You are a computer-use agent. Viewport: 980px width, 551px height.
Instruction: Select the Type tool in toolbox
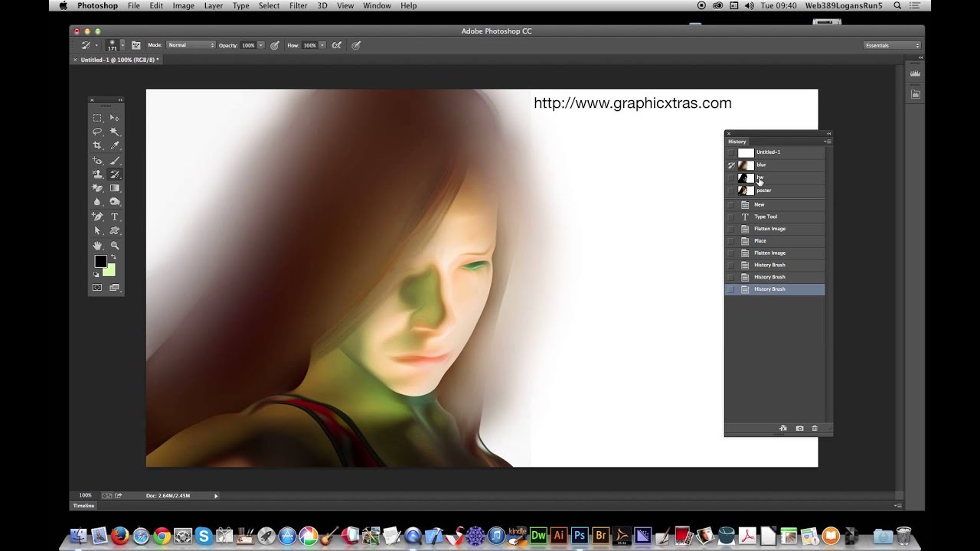pos(114,217)
